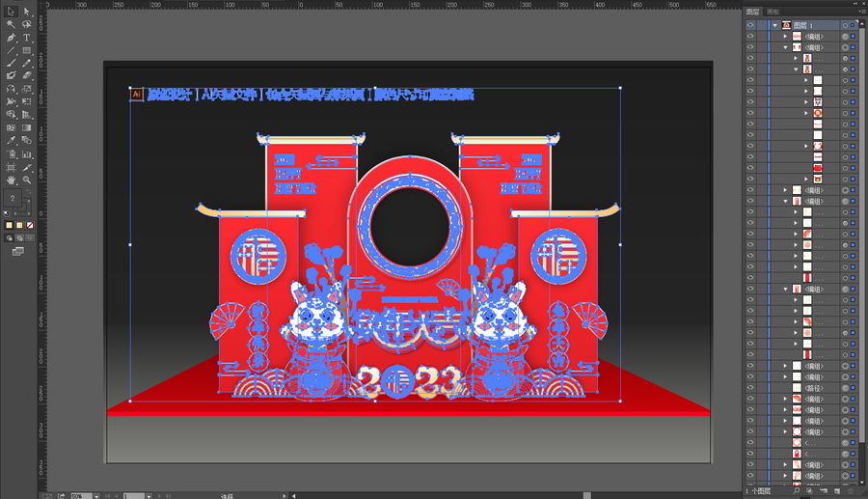Image resolution: width=868 pixels, height=499 pixels.
Task: Click the zoom percentage field in status bar
Action: (81, 496)
